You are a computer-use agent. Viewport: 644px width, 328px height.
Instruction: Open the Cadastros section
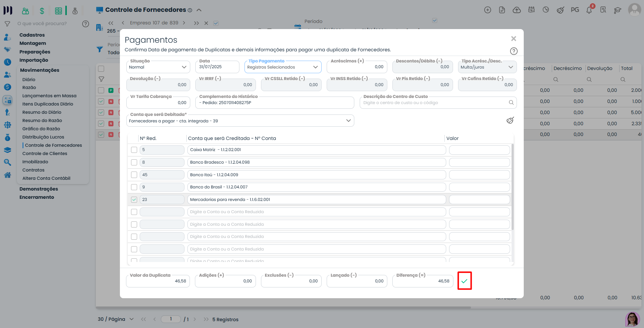pyautogui.click(x=32, y=35)
